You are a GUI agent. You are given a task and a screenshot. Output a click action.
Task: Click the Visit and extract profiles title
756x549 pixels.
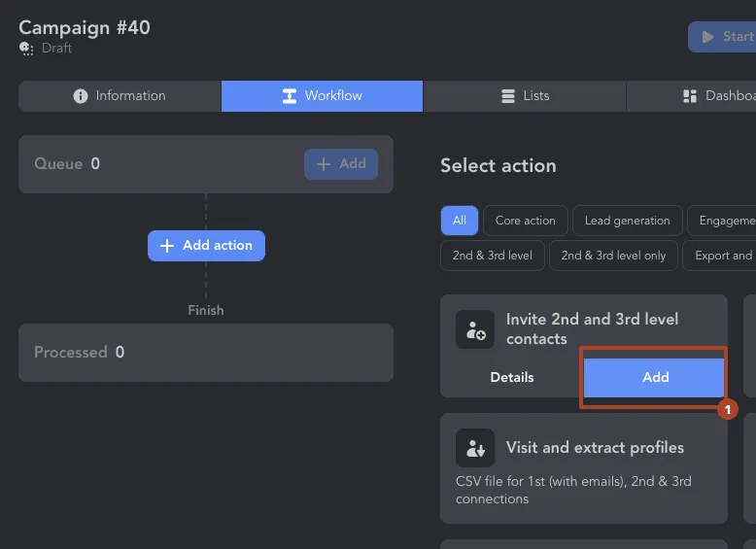click(595, 448)
